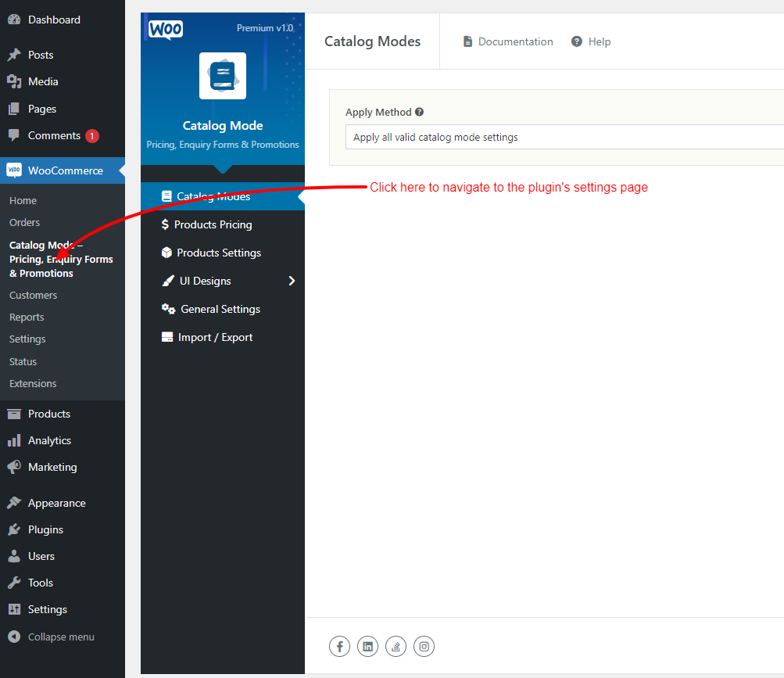Click the Collapse menu label
784x678 pixels.
[x=61, y=637]
